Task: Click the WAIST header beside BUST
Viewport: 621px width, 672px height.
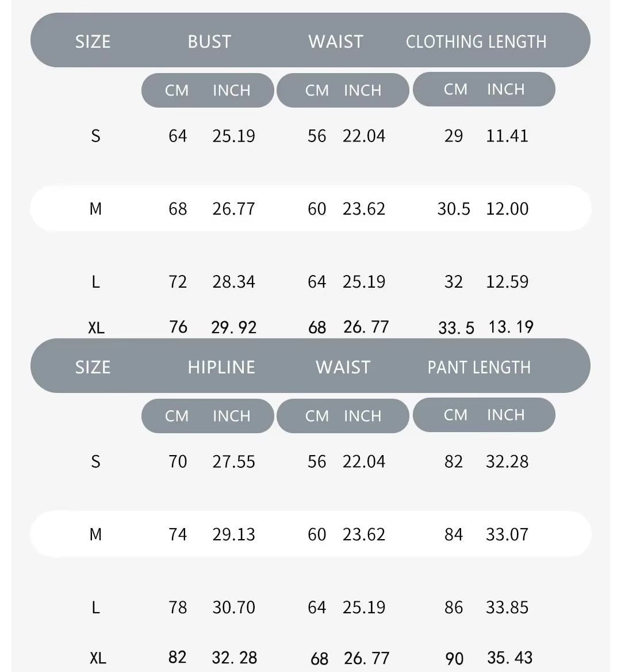Action: click(336, 41)
